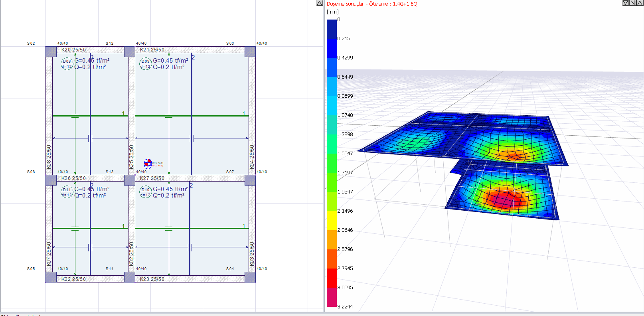Click the up-arrow icon at top right corner
This screenshot has width=644, height=316.
(x=639, y=3)
